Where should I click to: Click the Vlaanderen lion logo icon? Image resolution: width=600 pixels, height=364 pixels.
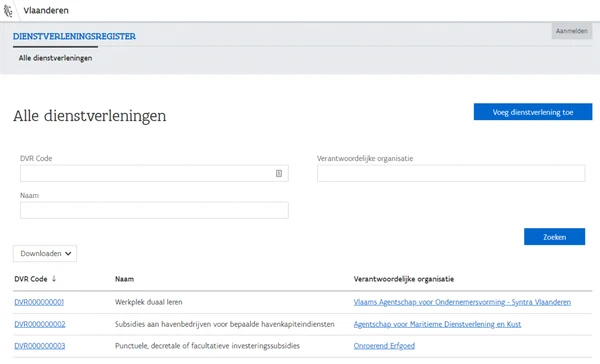(8, 11)
